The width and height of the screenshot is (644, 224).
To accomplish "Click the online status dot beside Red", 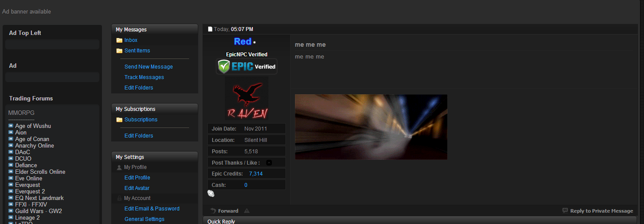I will [x=254, y=42].
